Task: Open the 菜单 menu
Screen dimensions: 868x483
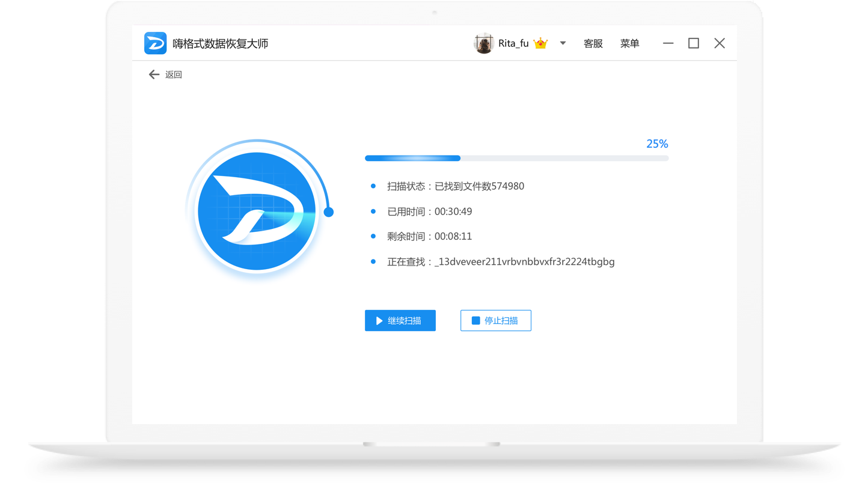Action: [x=629, y=43]
